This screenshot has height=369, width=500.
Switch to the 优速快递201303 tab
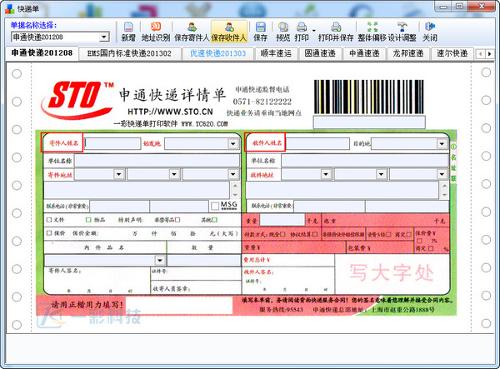coord(218,54)
